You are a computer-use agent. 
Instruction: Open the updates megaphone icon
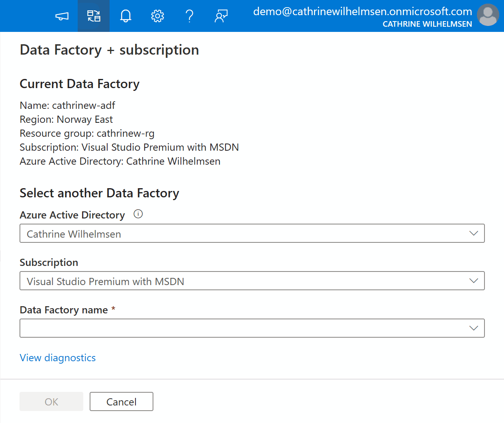62,16
